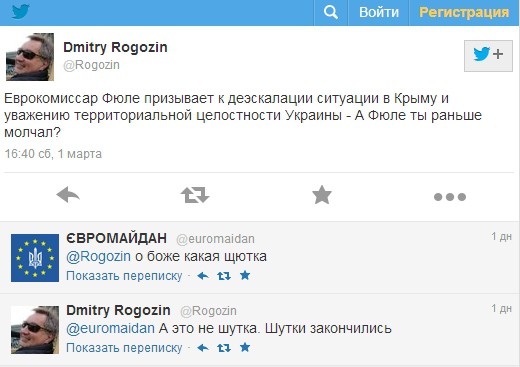Click the @Rogozin handle under the author name
This screenshot has width=520, height=367.
[x=91, y=65]
